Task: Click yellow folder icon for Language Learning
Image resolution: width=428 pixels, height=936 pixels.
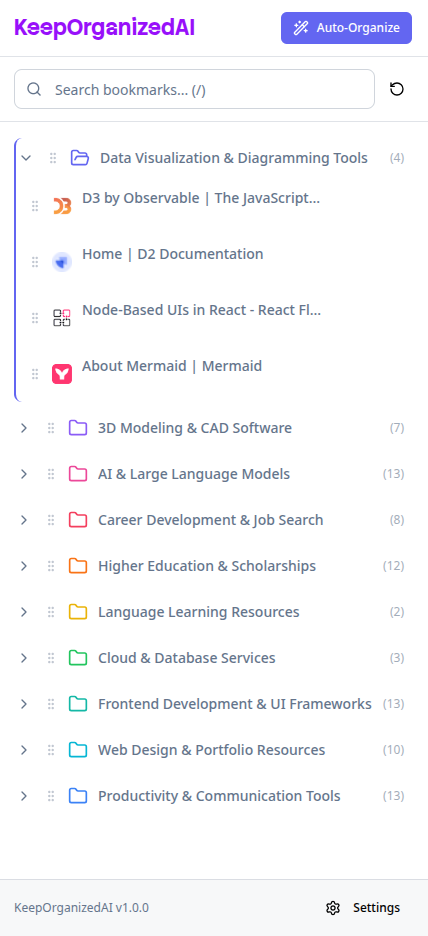Action: [78, 612]
